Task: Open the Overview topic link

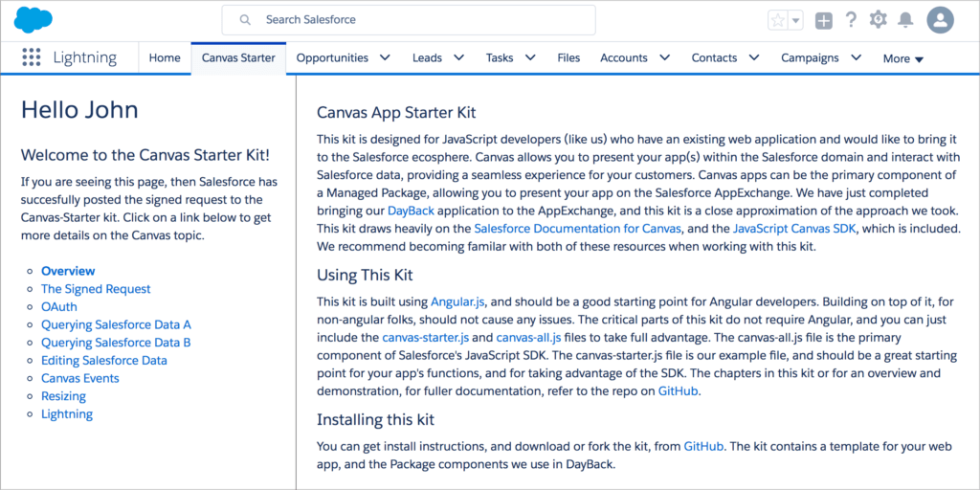Action: click(x=68, y=271)
